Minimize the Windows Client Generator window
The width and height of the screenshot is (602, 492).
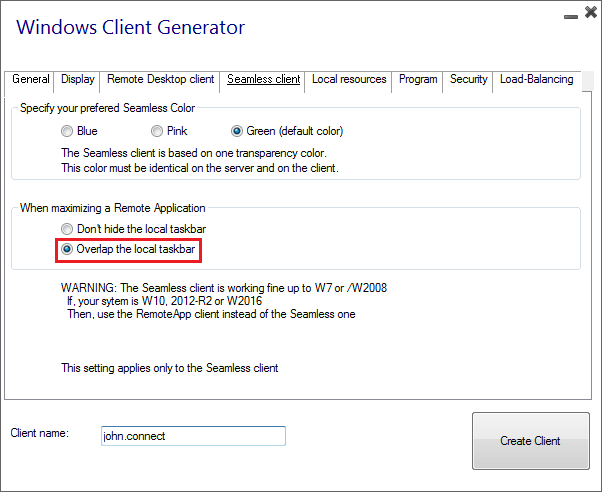[x=571, y=17]
